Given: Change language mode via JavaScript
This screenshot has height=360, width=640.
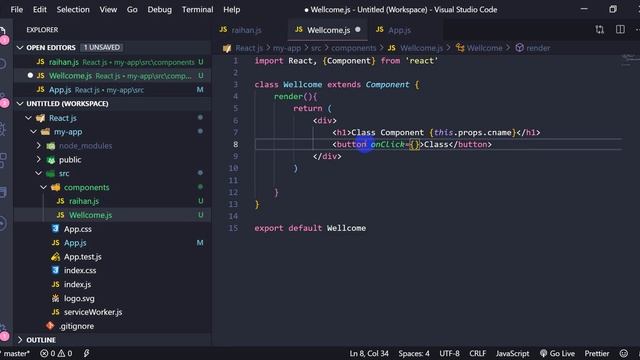Looking at the screenshot, I should pos(512,353).
